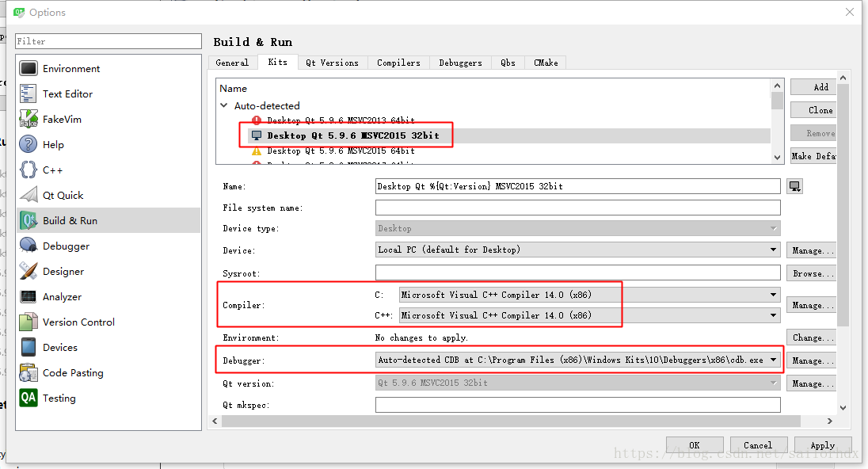Click the Clone kit button
Screen dimensions: 868x469
pos(814,110)
